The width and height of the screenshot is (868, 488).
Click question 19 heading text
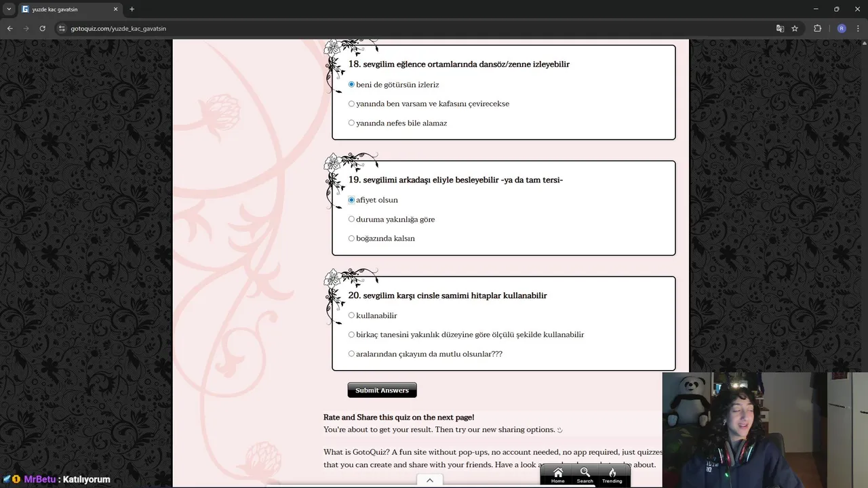(455, 180)
